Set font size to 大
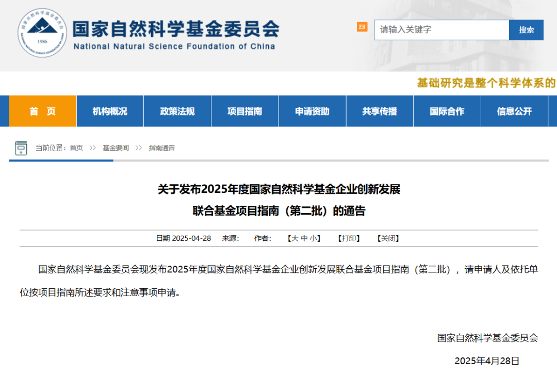This screenshot has height=392, width=557. click(x=295, y=238)
